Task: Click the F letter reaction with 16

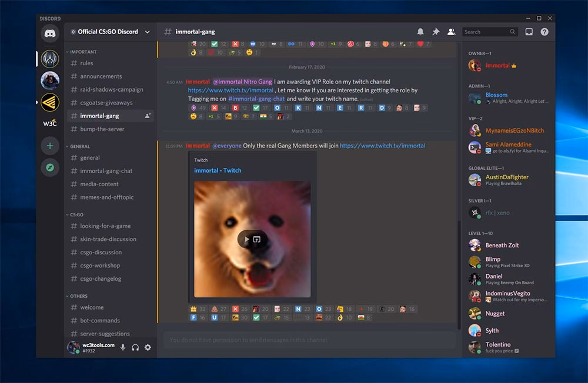Action: [x=198, y=318]
